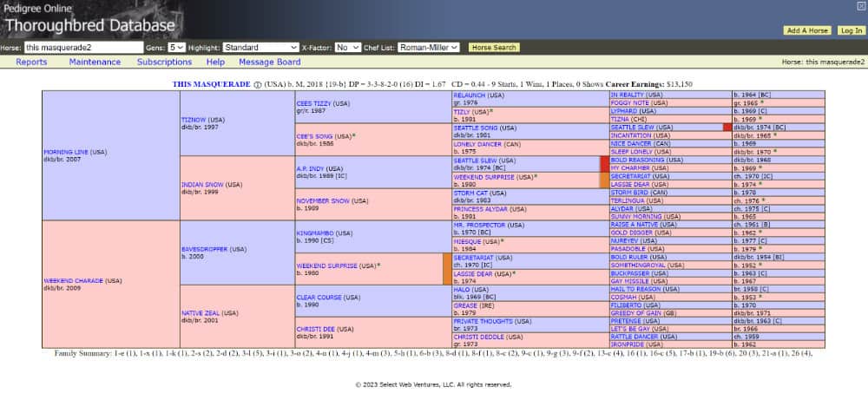Follow the Morning Line horse link
Image resolution: width=868 pixels, height=400 pixels.
(63, 152)
